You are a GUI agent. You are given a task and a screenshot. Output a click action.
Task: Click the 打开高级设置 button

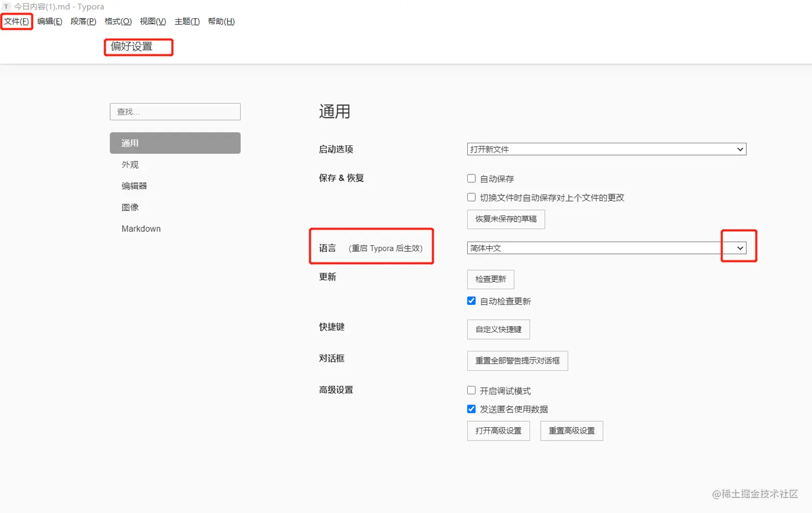498,431
